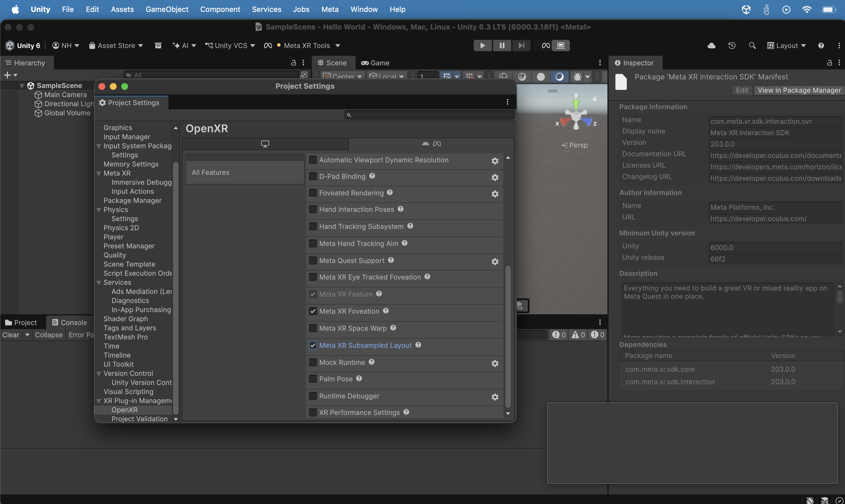
Task: Enable Automatic Viewport Dynamic Resolution checkbox
Action: [x=313, y=160]
